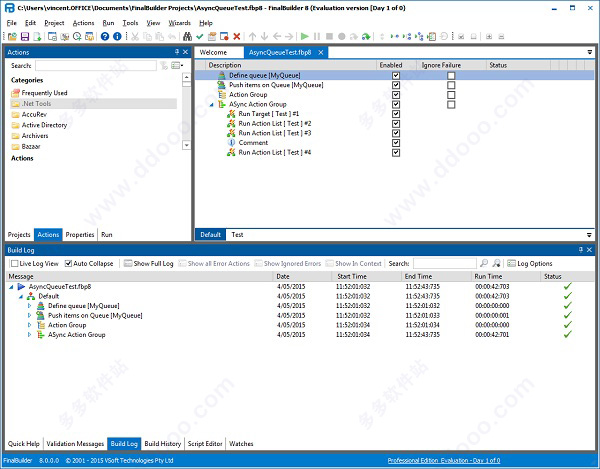
Task: Click the green step-over arrow toolbar icon
Action: click(x=366, y=36)
